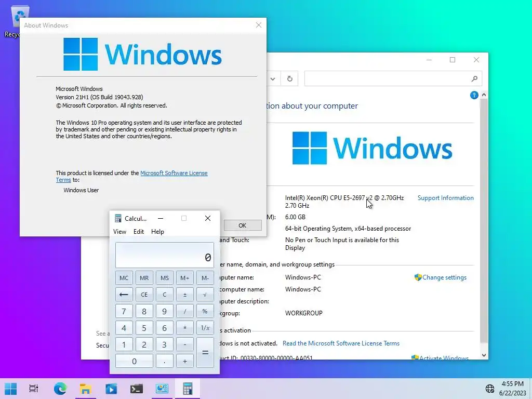Click the plus calculator key
The width and height of the screenshot is (532, 399).
[x=185, y=361]
